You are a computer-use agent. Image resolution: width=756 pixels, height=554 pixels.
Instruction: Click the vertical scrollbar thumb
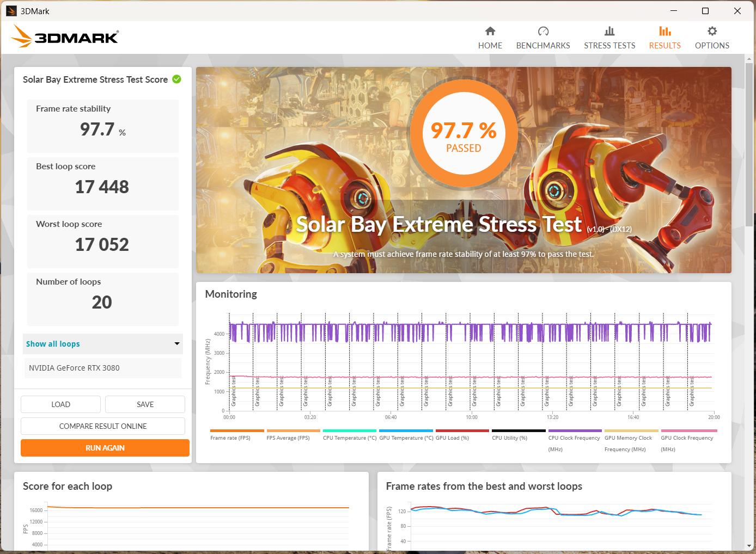pyautogui.click(x=749, y=144)
